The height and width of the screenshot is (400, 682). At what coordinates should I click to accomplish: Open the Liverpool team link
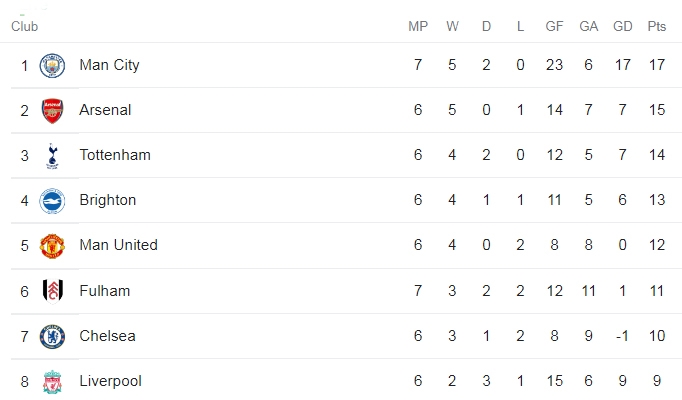(x=110, y=381)
